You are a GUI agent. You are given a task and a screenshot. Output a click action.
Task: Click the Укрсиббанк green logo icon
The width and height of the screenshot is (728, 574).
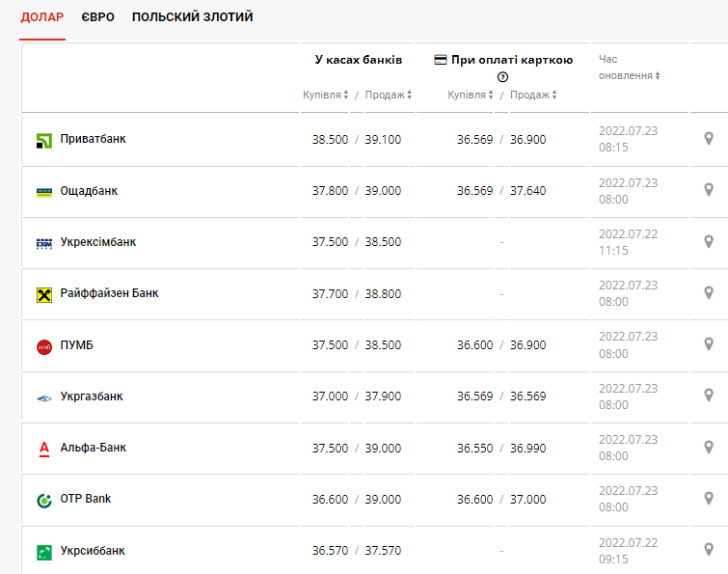44,552
